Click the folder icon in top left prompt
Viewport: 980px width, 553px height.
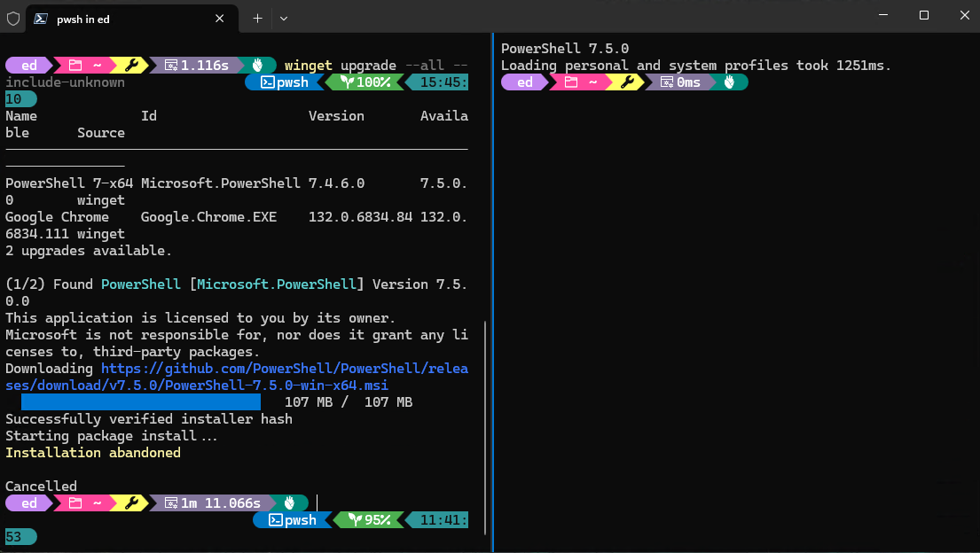pos(75,65)
